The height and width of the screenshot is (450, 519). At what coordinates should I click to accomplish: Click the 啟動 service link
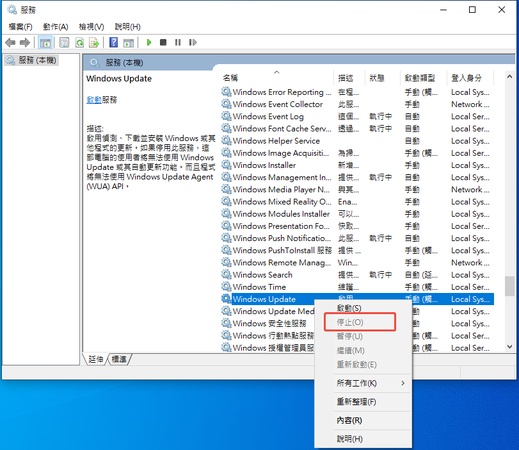click(x=94, y=100)
